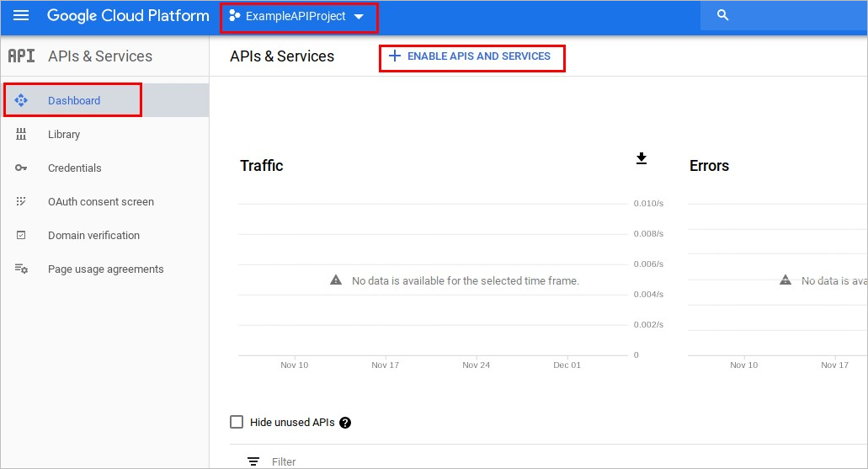Image resolution: width=868 pixels, height=469 pixels.
Task: Open the hamburger navigation menu
Action: click(21, 16)
